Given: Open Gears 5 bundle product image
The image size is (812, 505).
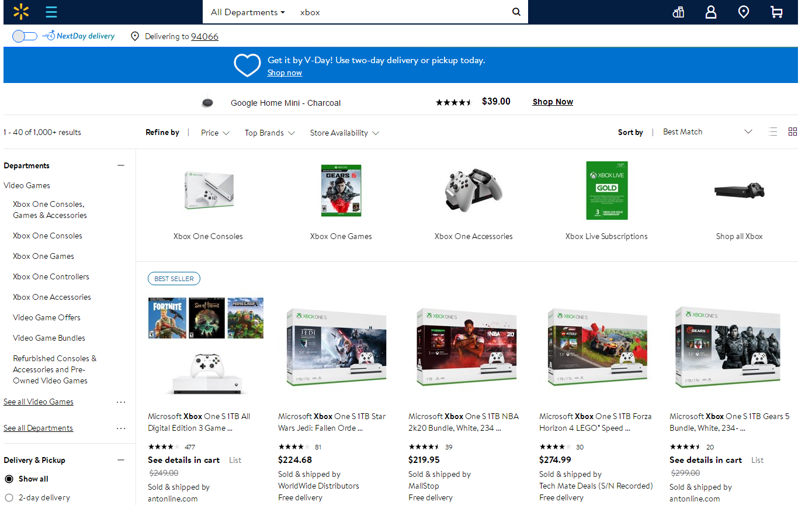Looking at the screenshot, I should (x=728, y=347).
